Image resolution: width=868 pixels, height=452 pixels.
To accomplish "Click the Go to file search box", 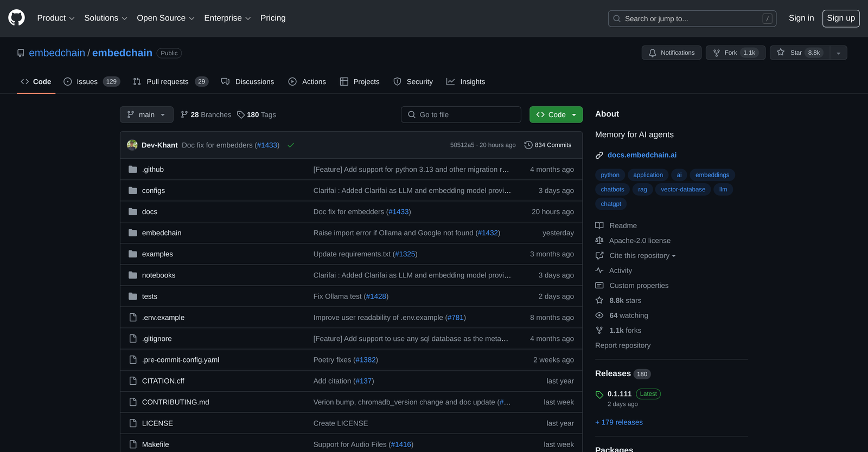I will [461, 114].
